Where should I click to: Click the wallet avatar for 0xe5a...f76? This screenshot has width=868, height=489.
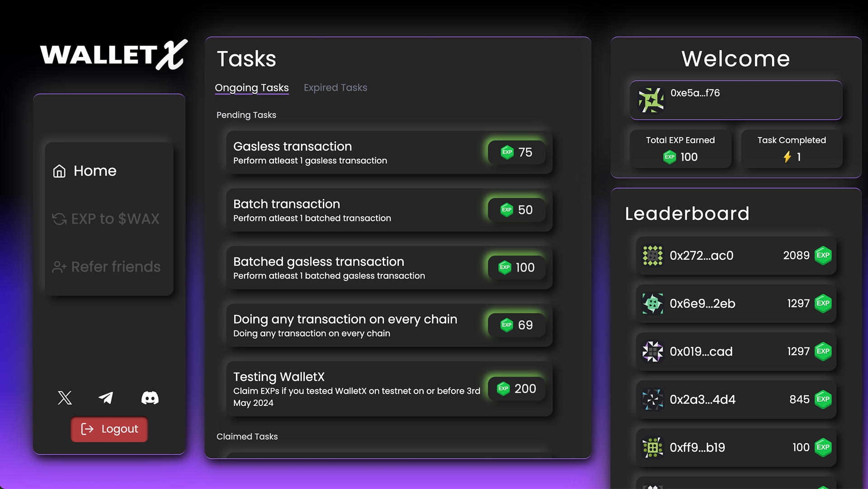pos(651,100)
